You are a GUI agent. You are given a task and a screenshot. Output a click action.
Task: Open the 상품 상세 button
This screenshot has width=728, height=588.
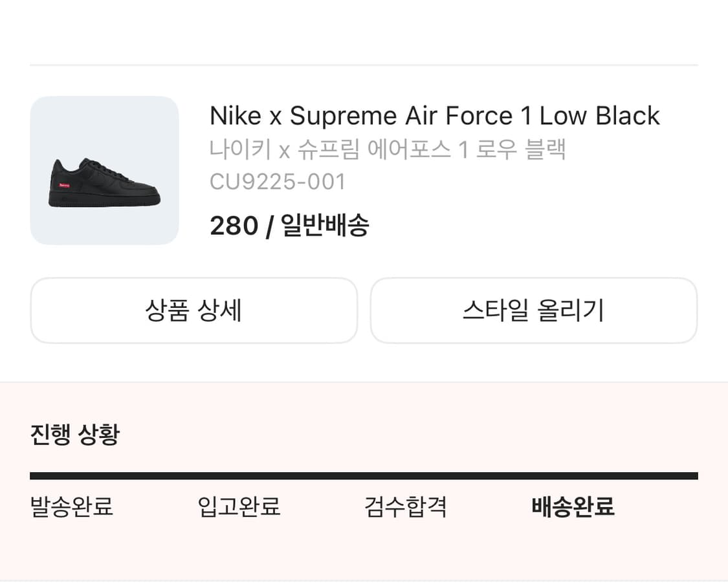(193, 310)
